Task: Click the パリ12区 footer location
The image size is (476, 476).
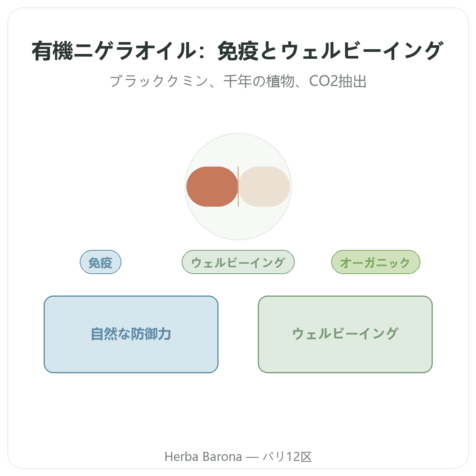Action: point(288,457)
